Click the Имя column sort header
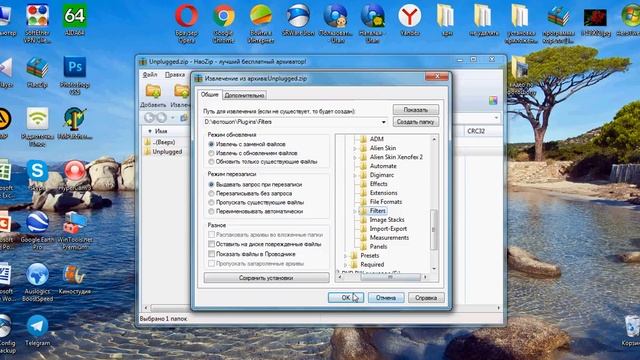Viewport: 640px width, 360px height. click(x=161, y=131)
